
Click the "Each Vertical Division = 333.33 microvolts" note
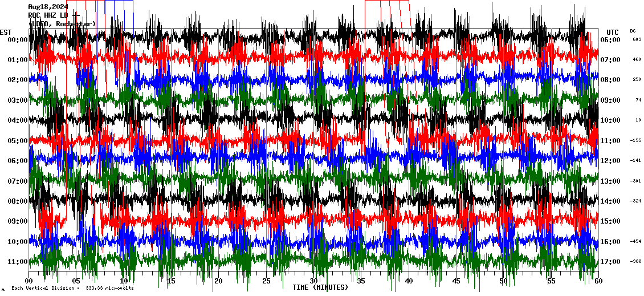click(x=73, y=288)
